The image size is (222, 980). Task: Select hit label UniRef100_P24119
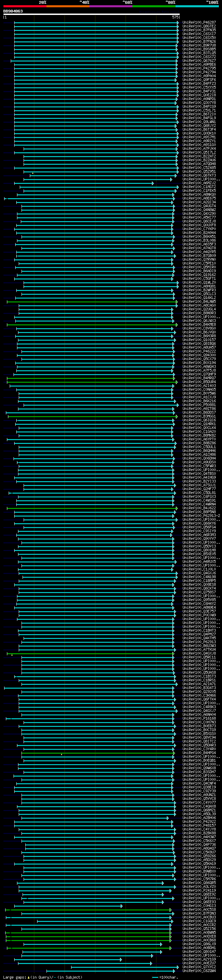point(199,890)
